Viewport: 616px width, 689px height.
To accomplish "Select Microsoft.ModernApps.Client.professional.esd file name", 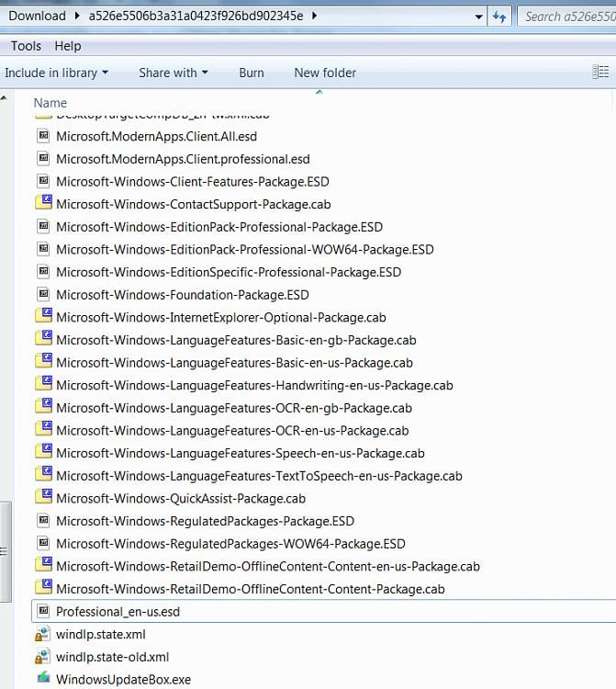I will (x=183, y=159).
